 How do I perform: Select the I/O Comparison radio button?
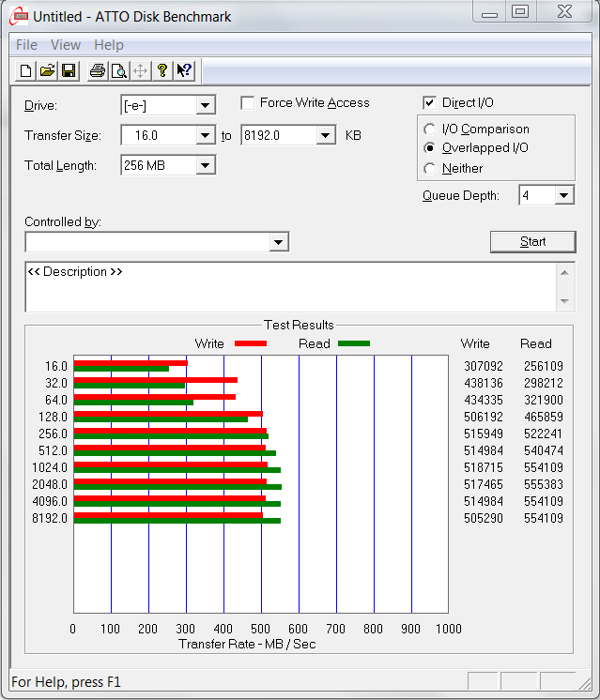click(x=429, y=129)
